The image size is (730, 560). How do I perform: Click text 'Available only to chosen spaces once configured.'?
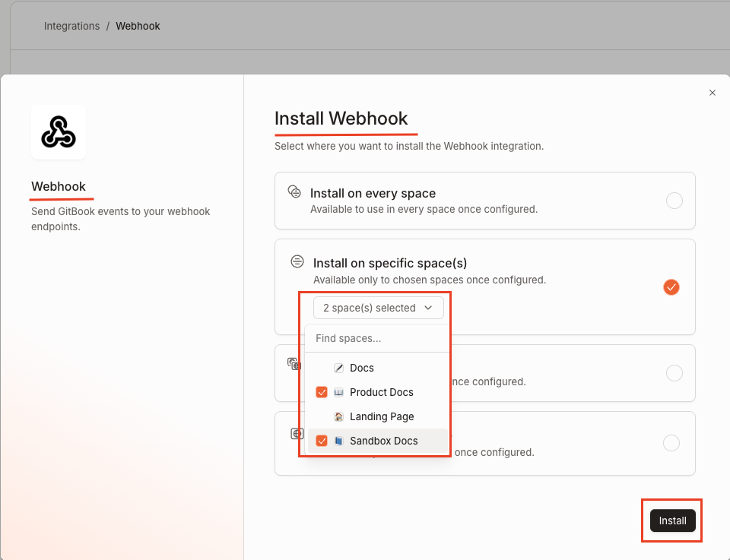[x=429, y=280]
